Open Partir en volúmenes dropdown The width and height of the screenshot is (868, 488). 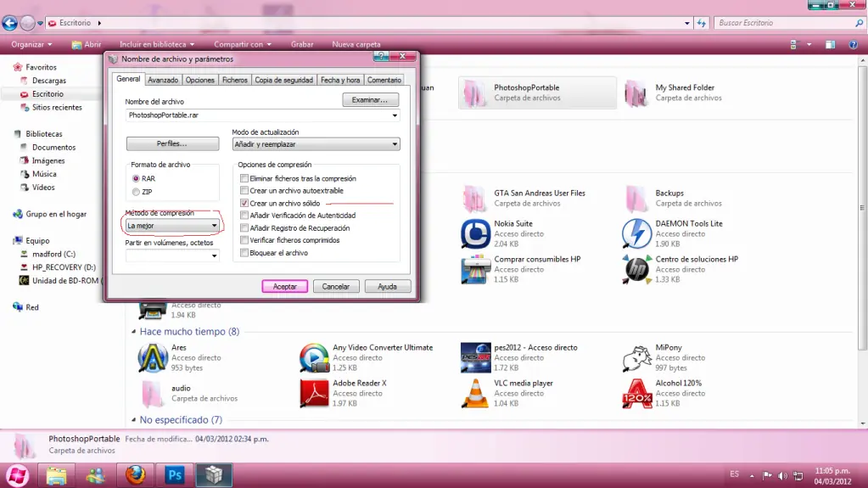pyautogui.click(x=214, y=255)
